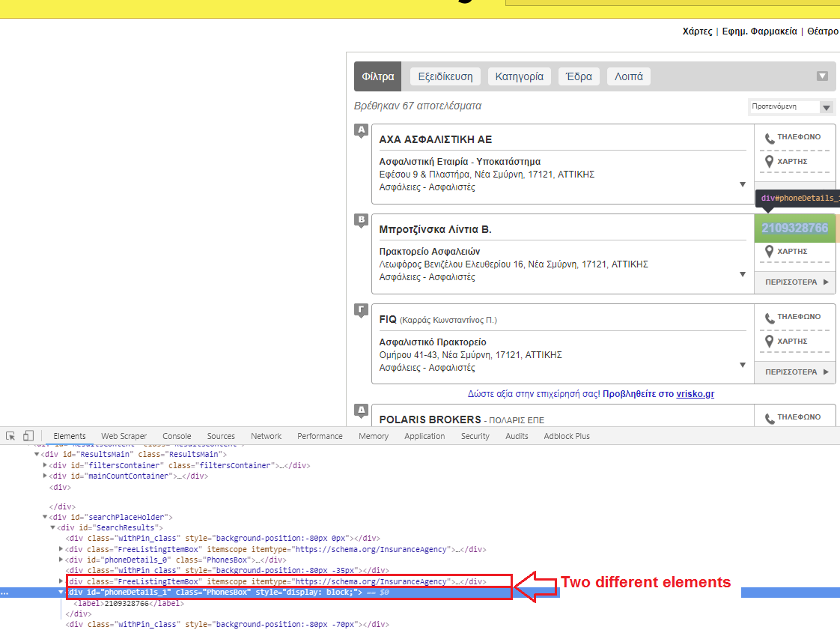Click the map pin icon in the FIQ listing
The width and height of the screenshot is (840, 630).
pyautogui.click(x=769, y=342)
